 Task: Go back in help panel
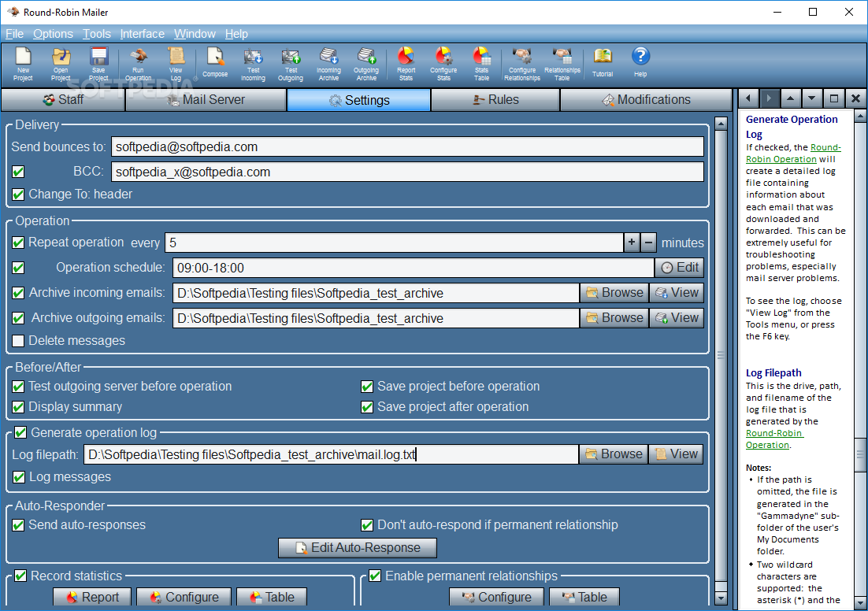tap(748, 99)
